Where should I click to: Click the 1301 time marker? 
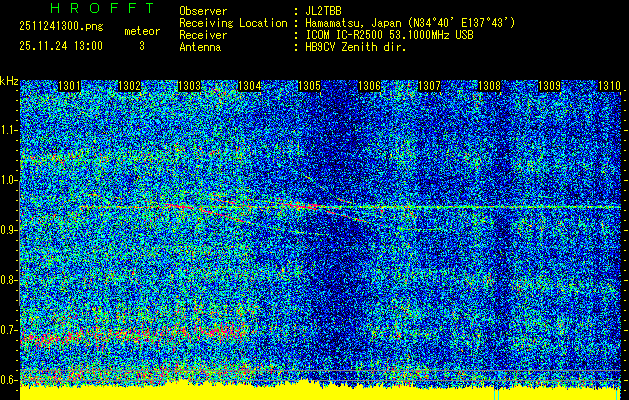(70, 86)
